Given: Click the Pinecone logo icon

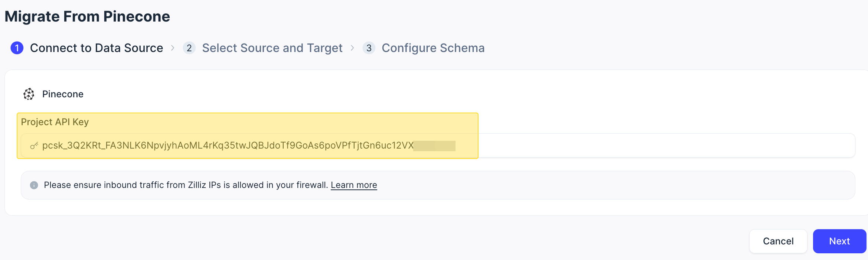Looking at the screenshot, I should [29, 94].
